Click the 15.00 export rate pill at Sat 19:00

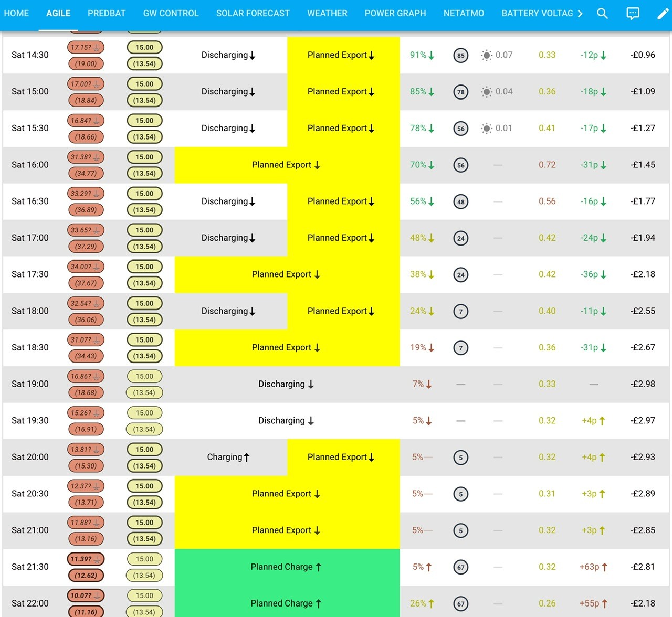144,376
